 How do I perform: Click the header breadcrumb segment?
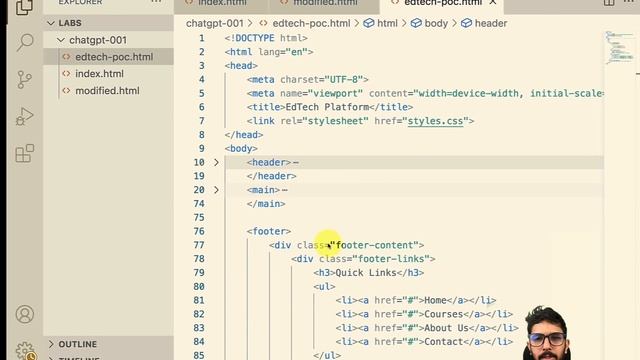491,23
